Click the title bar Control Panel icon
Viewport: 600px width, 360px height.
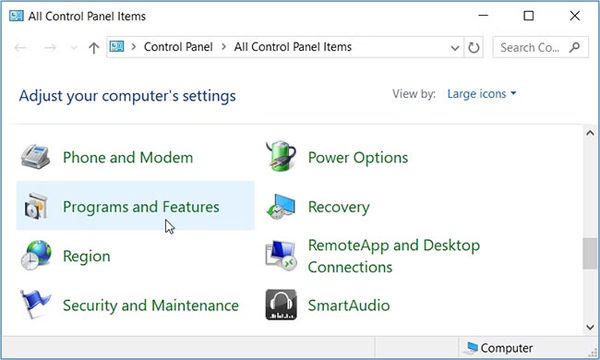(x=16, y=16)
